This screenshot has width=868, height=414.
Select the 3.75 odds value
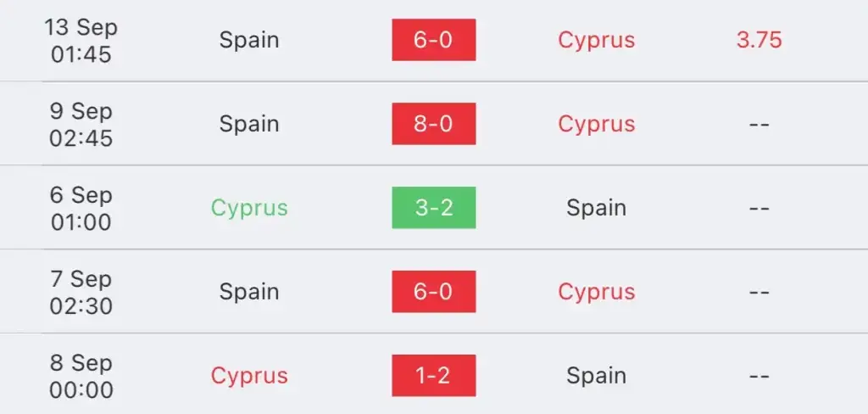[759, 40]
